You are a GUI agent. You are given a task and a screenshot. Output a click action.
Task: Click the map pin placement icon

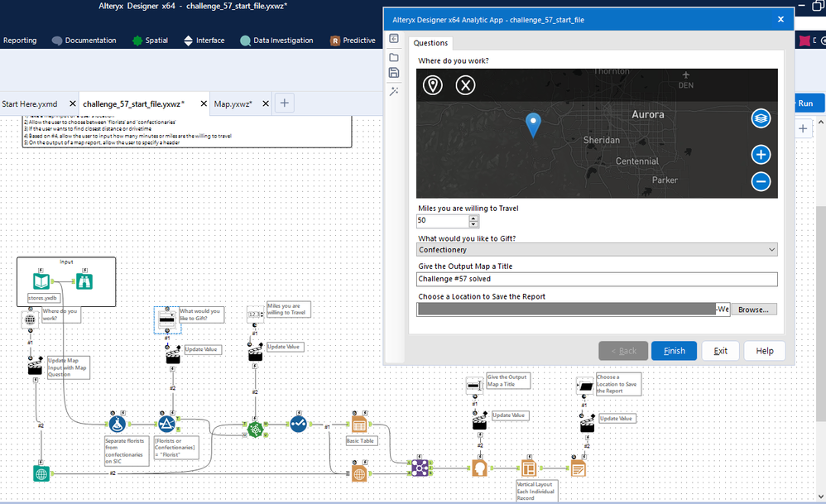[433, 84]
